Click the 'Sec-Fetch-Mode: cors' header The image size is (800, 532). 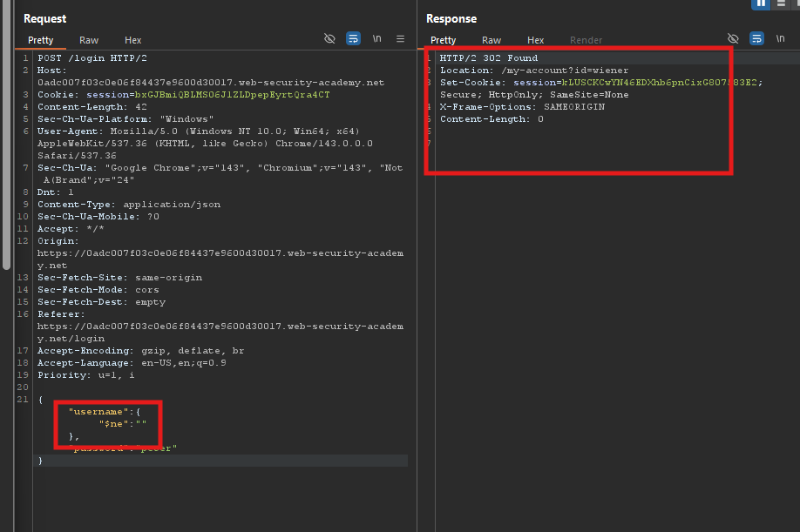[98, 290]
